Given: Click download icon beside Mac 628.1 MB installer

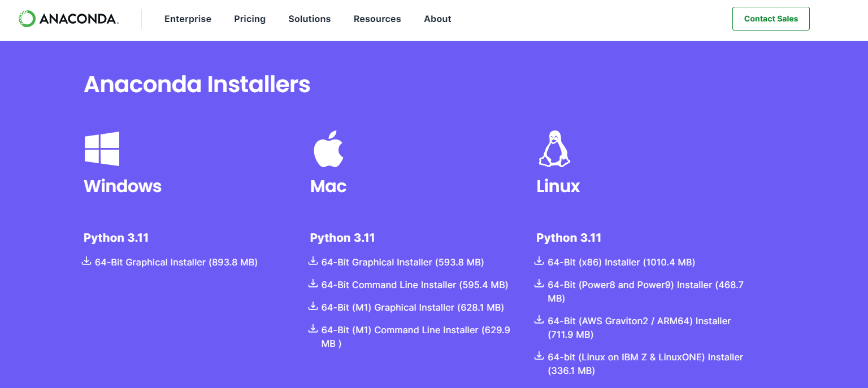Looking at the screenshot, I should click(313, 306).
